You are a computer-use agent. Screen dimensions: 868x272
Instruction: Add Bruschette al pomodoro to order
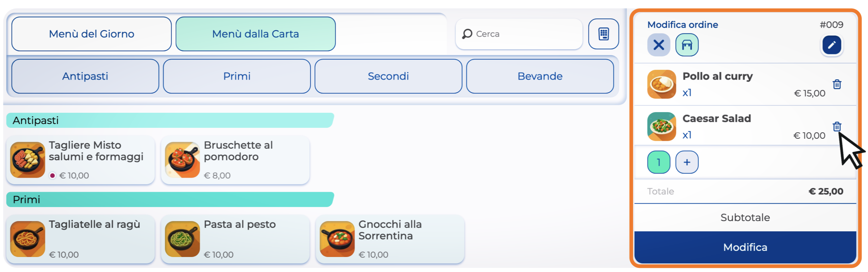pos(235,160)
